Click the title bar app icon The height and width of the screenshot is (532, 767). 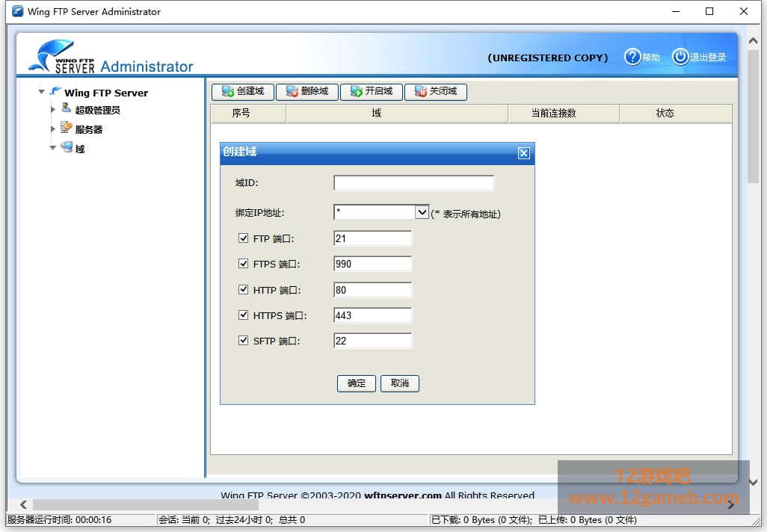(x=18, y=10)
